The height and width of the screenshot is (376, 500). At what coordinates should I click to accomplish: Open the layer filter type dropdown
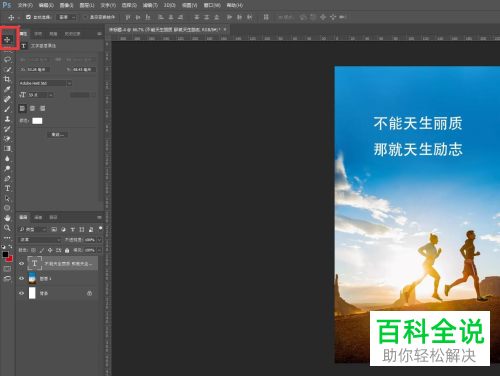tap(33, 229)
